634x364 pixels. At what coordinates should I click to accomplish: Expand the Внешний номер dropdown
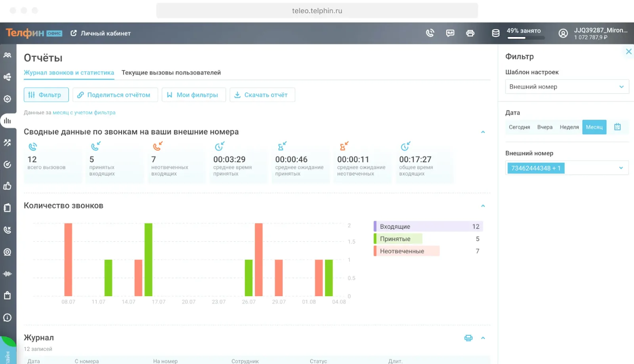[621, 168]
